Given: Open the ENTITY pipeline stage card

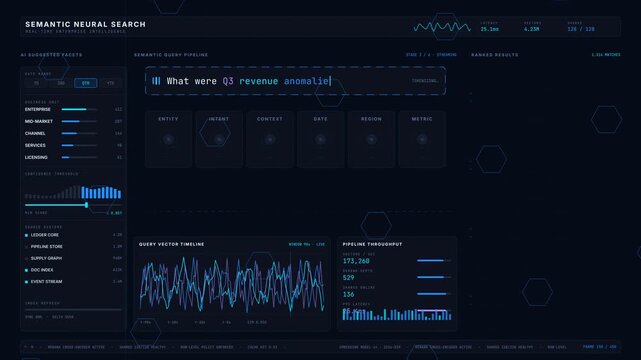Looking at the screenshot, I should point(168,139).
